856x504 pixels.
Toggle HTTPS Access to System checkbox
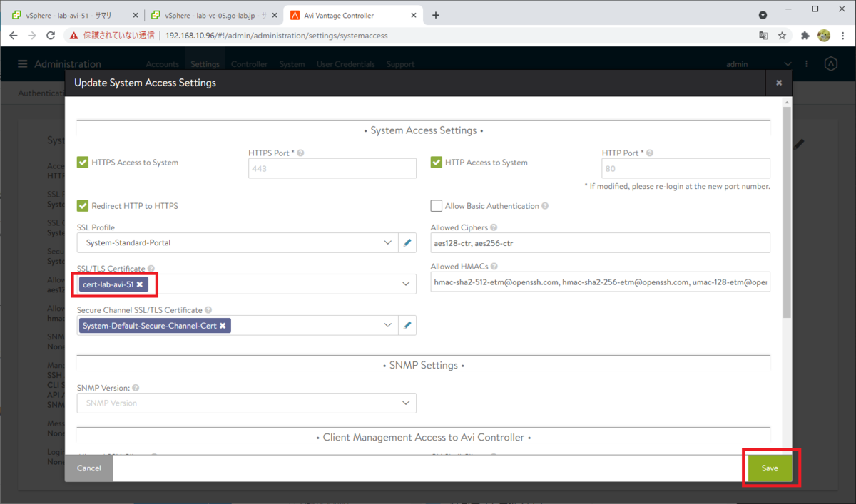coord(82,163)
